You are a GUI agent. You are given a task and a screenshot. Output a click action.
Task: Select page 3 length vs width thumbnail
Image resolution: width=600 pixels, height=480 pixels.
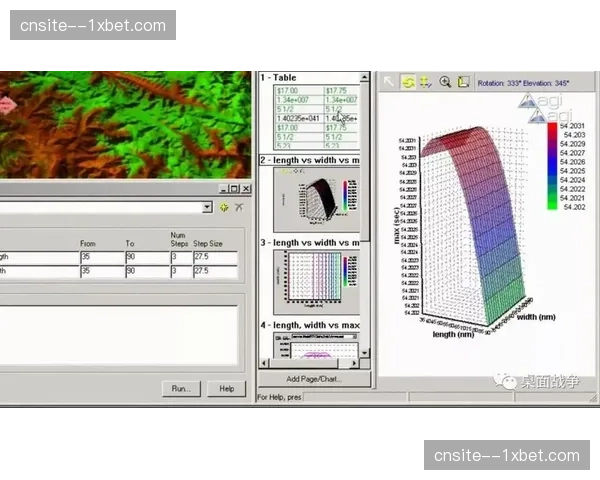[314, 280]
